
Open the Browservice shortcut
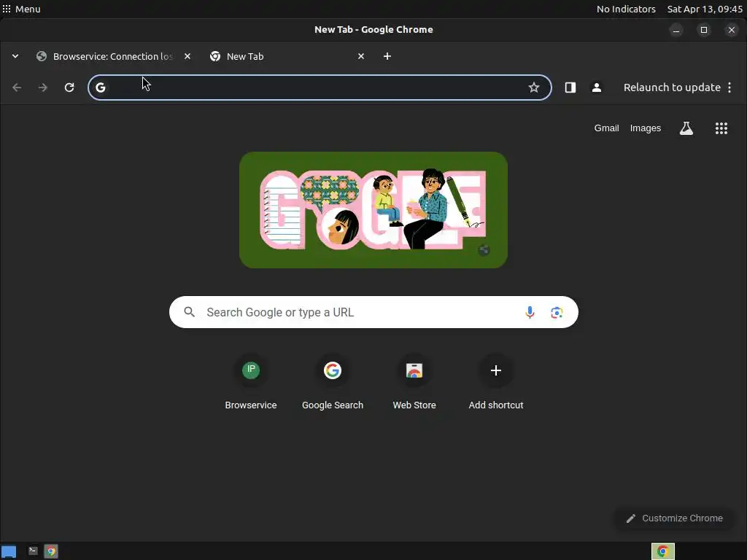[x=251, y=384]
